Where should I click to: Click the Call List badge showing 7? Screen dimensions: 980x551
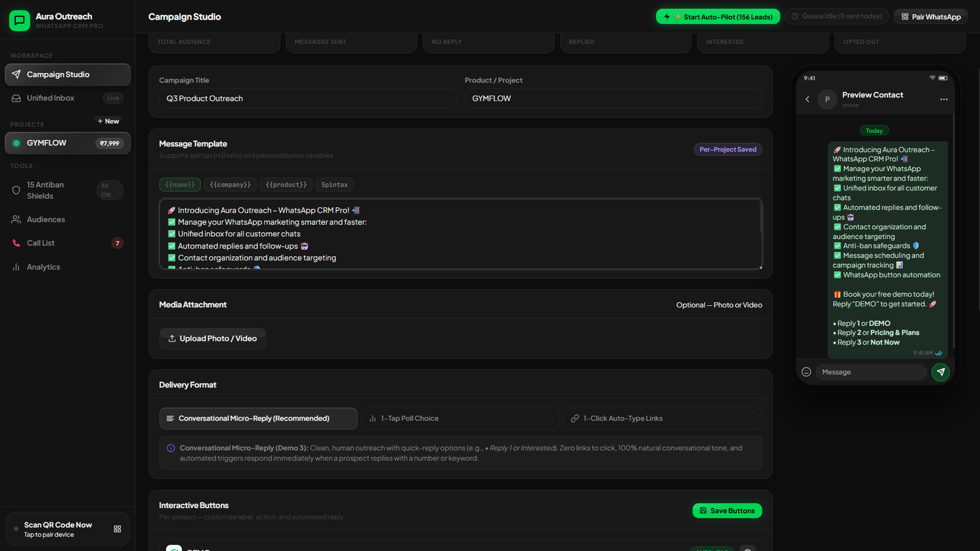pyautogui.click(x=118, y=243)
